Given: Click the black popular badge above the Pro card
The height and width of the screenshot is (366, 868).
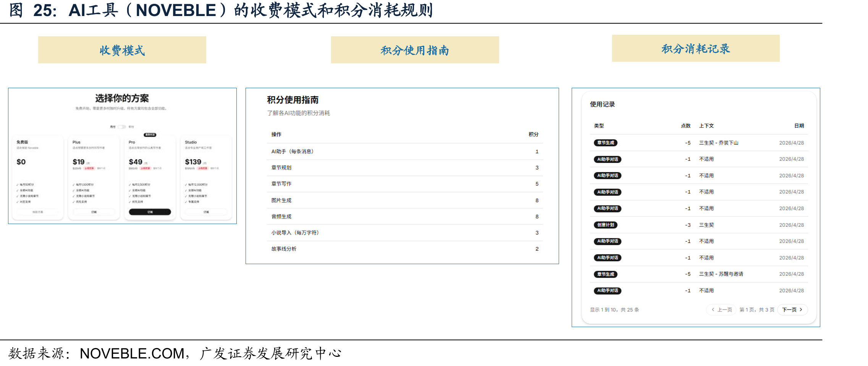Looking at the screenshot, I should point(150,135).
